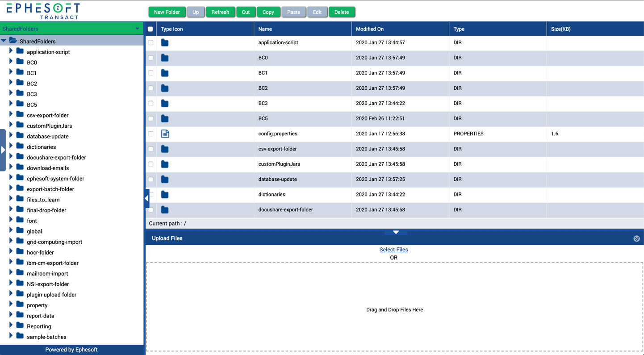Click the Upload Files panel header
644x355 pixels.
[x=395, y=238]
